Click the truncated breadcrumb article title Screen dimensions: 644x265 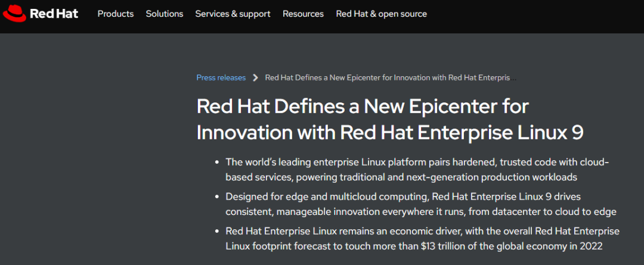click(x=387, y=77)
